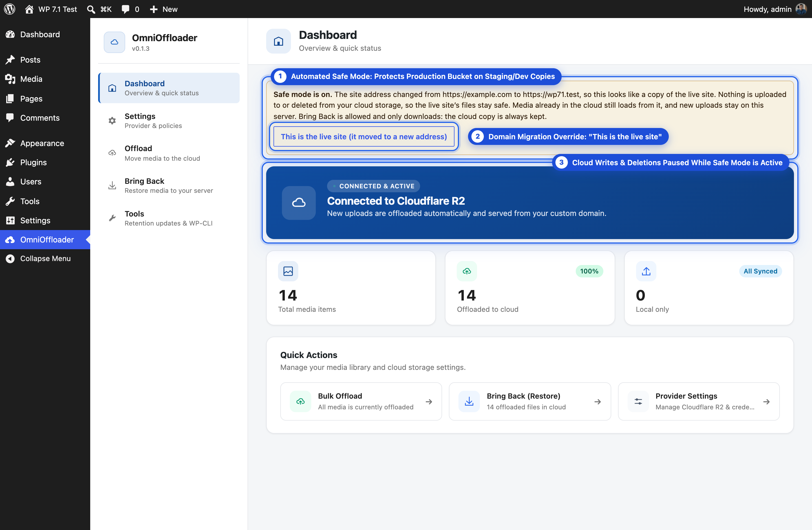Screen dimensions: 812x530
Task: Open the comments bubble in the admin bar
Action: (x=130, y=9)
